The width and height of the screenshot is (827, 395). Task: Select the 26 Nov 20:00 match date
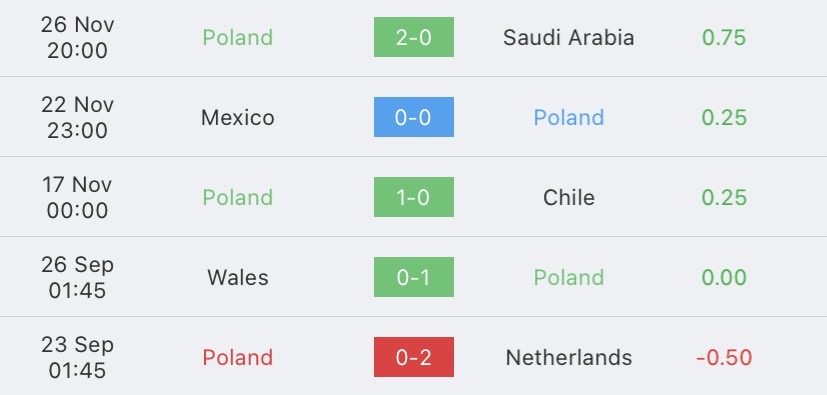[x=78, y=37]
